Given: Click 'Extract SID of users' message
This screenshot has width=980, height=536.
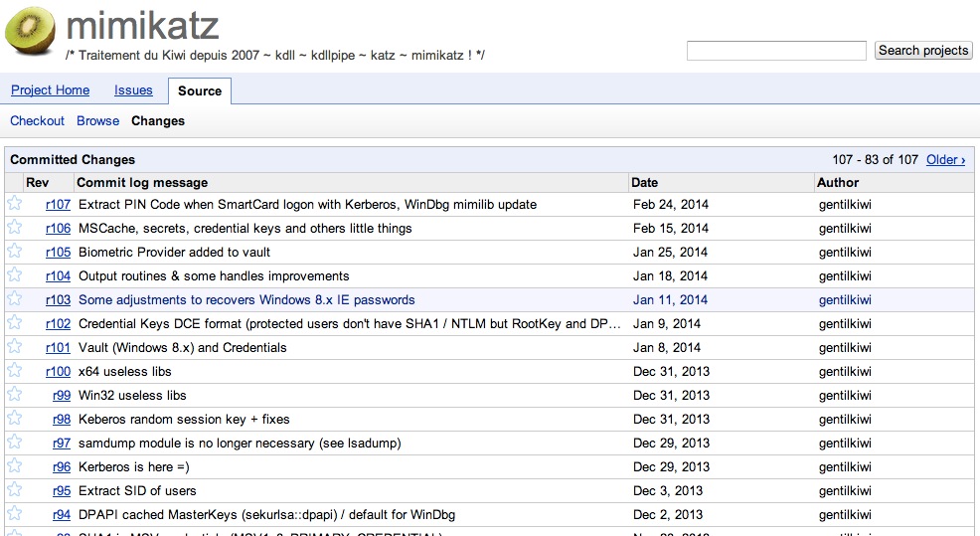Looking at the screenshot, I should point(137,491).
